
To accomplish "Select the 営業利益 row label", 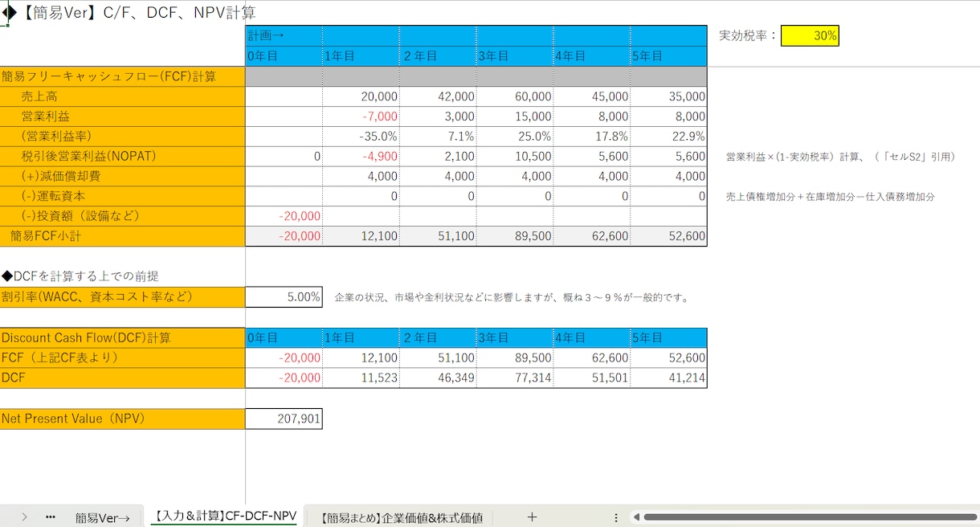I will [122, 116].
